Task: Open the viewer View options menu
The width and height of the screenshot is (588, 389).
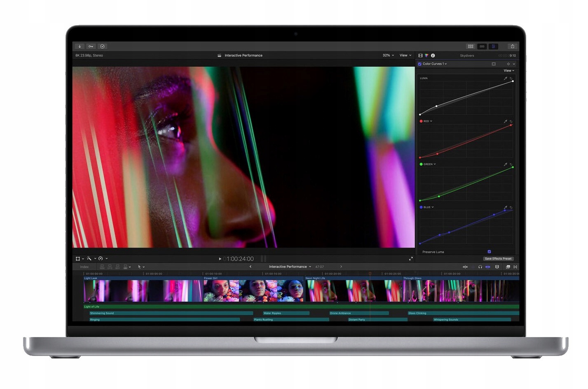Action: 405,55
